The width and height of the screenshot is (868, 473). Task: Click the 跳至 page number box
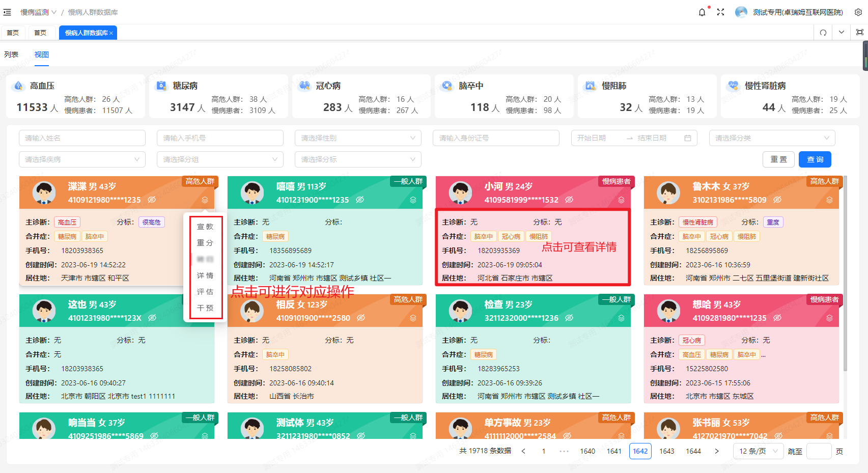click(x=819, y=451)
